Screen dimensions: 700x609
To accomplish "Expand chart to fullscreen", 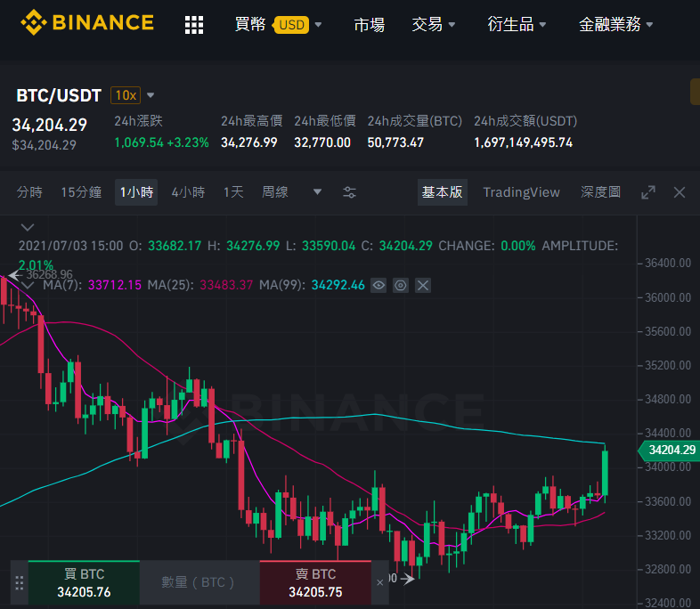I will pyautogui.click(x=648, y=192).
